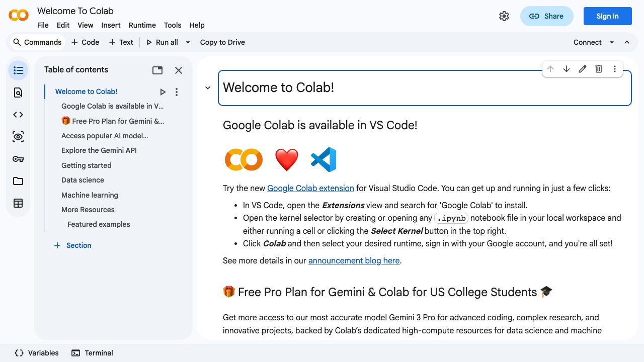Click Copy to Drive
This screenshot has width=644, height=362.
[x=222, y=42]
